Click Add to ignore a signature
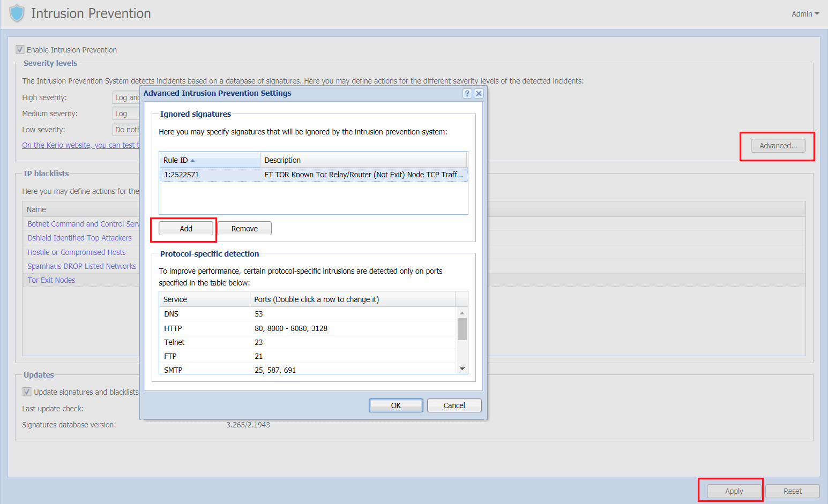828x504 pixels. pyautogui.click(x=186, y=229)
